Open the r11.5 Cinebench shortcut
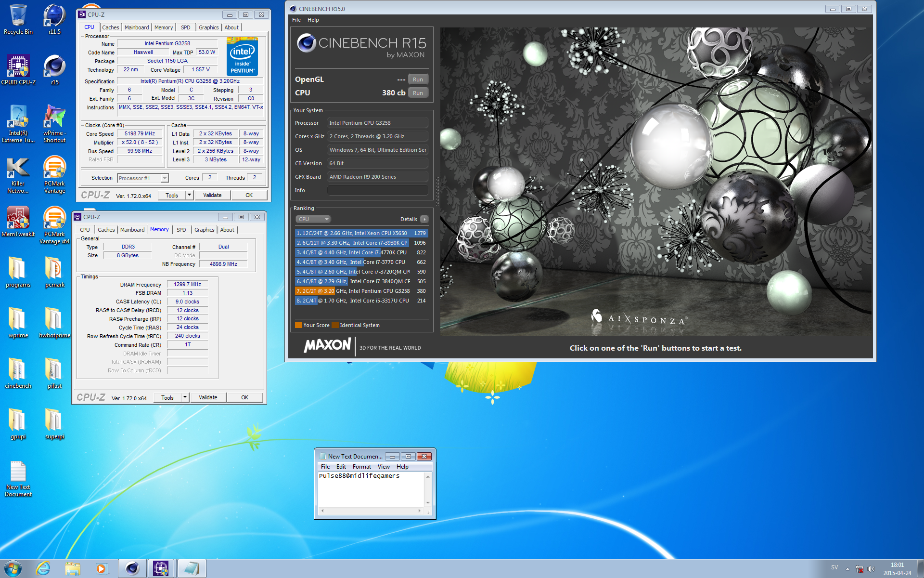This screenshot has height=578, width=924. (x=54, y=19)
